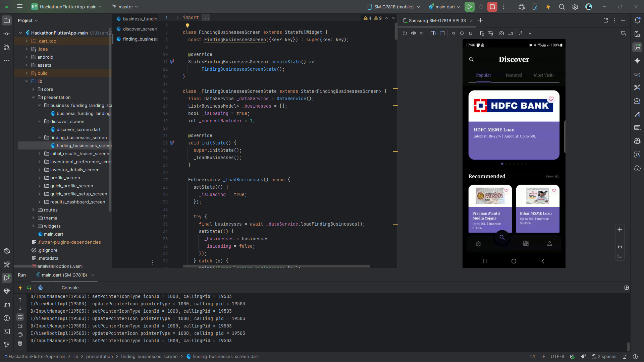Favorite the HDFC Bank card heart
The image size is (644, 362).
[x=551, y=99]
